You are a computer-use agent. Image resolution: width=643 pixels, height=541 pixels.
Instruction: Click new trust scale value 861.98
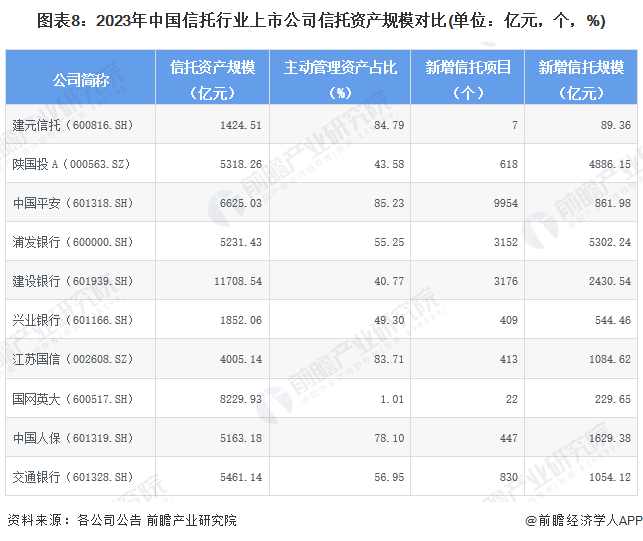[613, 203]
